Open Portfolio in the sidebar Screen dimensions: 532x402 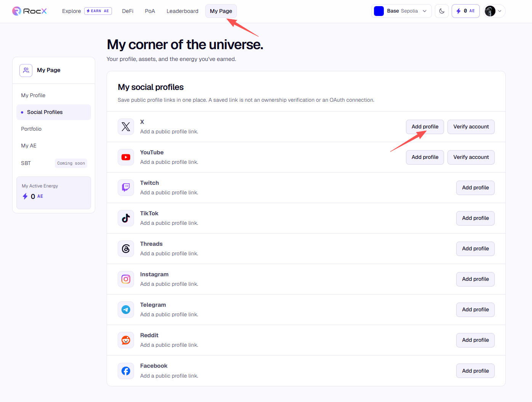tap(54, 129)
